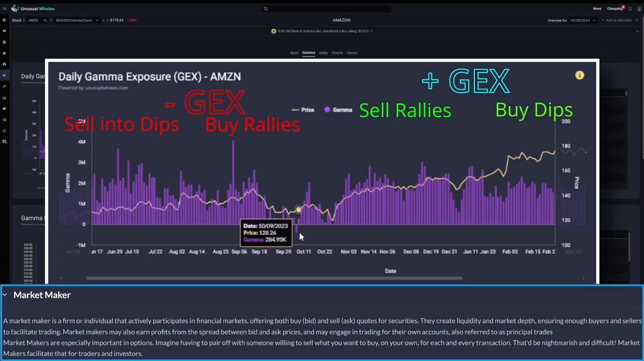The image size is (644, 361).
Task: Toggle the Price series in the chart legend
Action: (303, 109)
